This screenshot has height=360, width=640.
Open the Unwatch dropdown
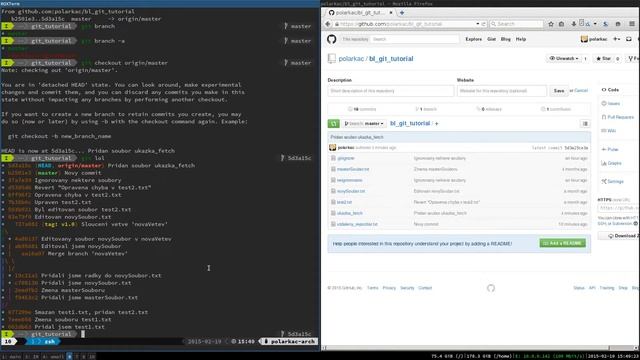[564, 58]
